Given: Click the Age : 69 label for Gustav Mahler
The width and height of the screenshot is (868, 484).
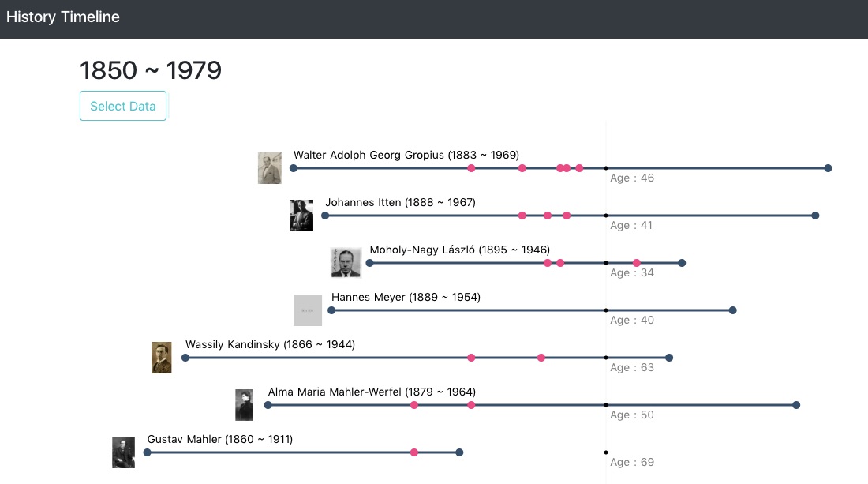Looking at the screenshot, I should point(631,462).
